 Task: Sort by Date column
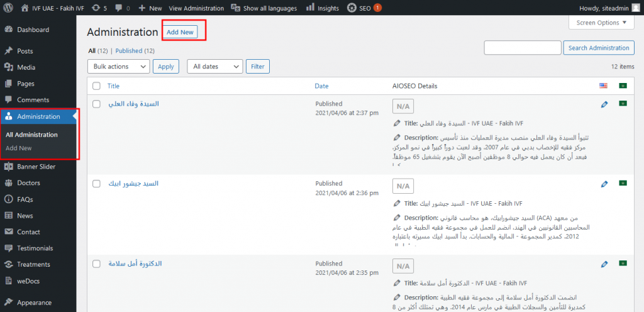click(321, 86)
